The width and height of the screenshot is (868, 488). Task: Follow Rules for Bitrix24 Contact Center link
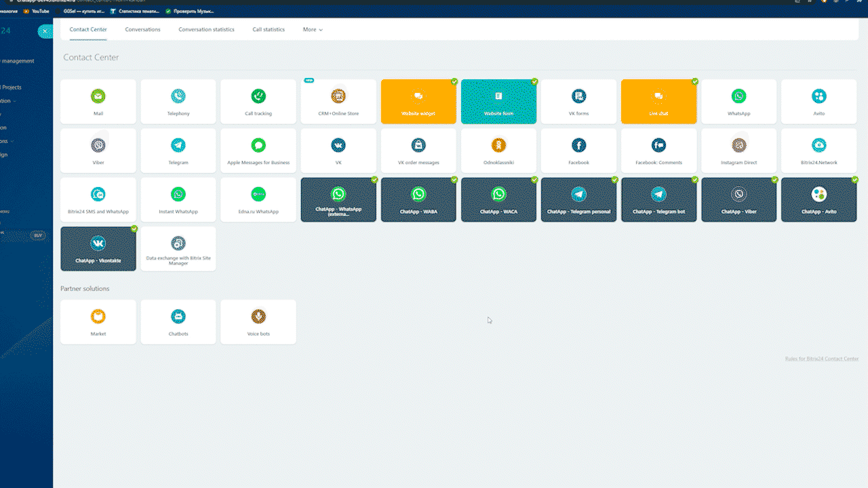[821, 359]
